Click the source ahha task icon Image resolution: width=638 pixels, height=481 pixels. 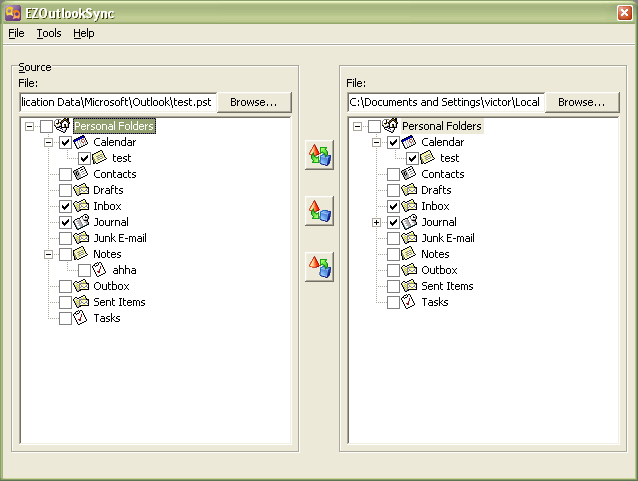coord(100,269)
